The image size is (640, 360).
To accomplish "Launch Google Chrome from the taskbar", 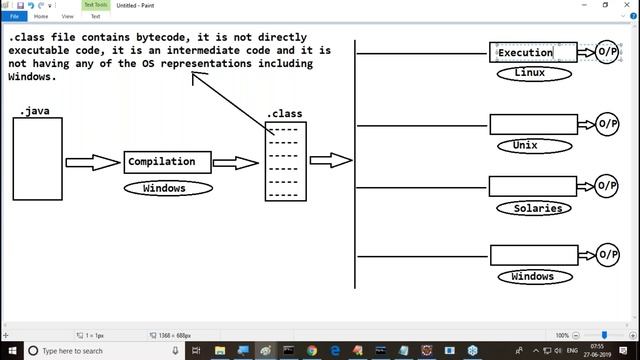I will pyautogui.click(x=312, y=351).
